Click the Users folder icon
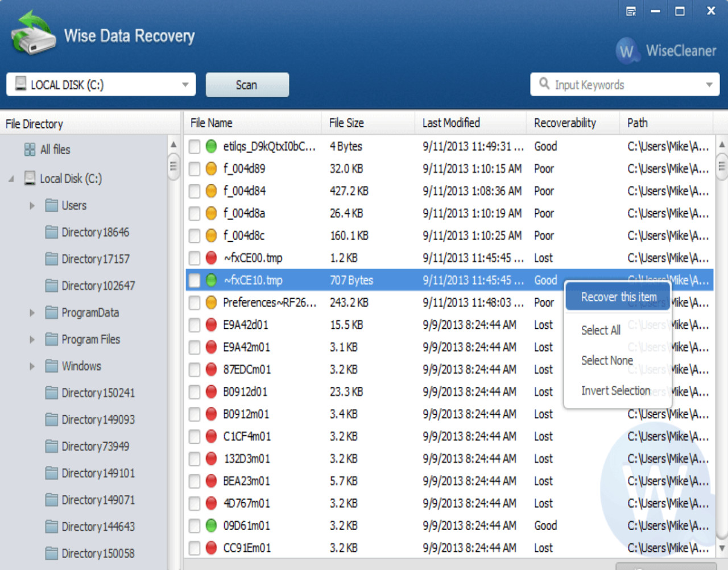This screenshot has width=728, height=570. click(x=52, y=205)
